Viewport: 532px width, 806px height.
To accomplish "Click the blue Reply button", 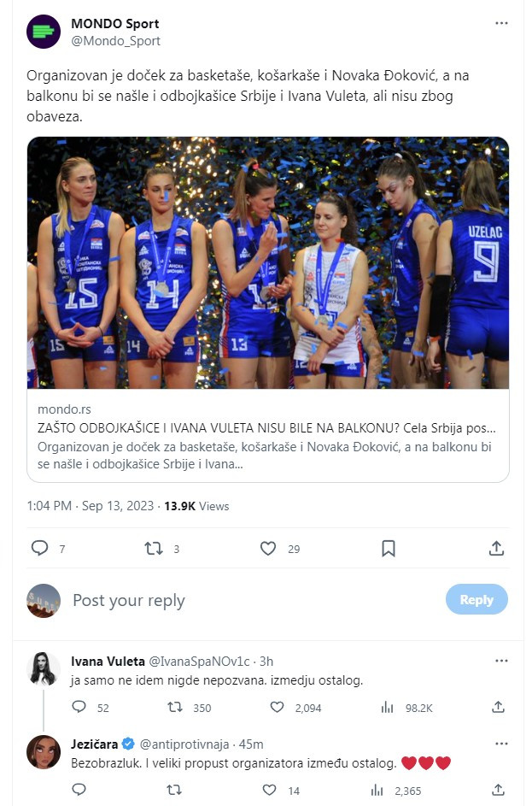I will coord(476,600).
